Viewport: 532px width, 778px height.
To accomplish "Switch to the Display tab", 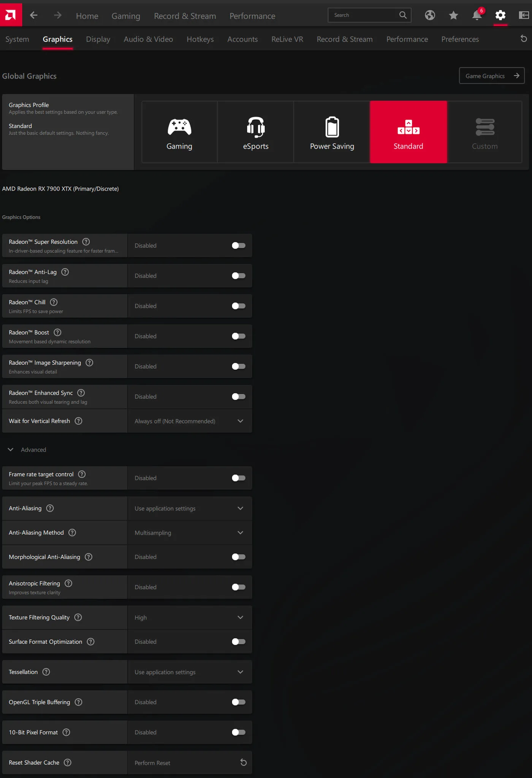I will pos(98,39).
